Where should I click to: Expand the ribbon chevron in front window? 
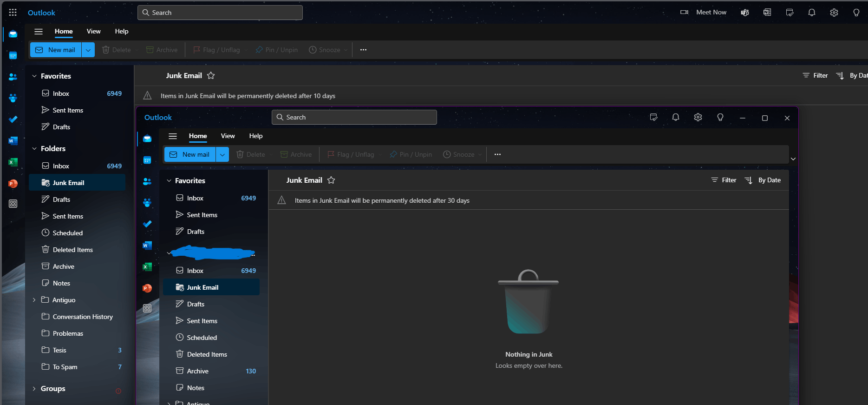(x=793, y=159)
